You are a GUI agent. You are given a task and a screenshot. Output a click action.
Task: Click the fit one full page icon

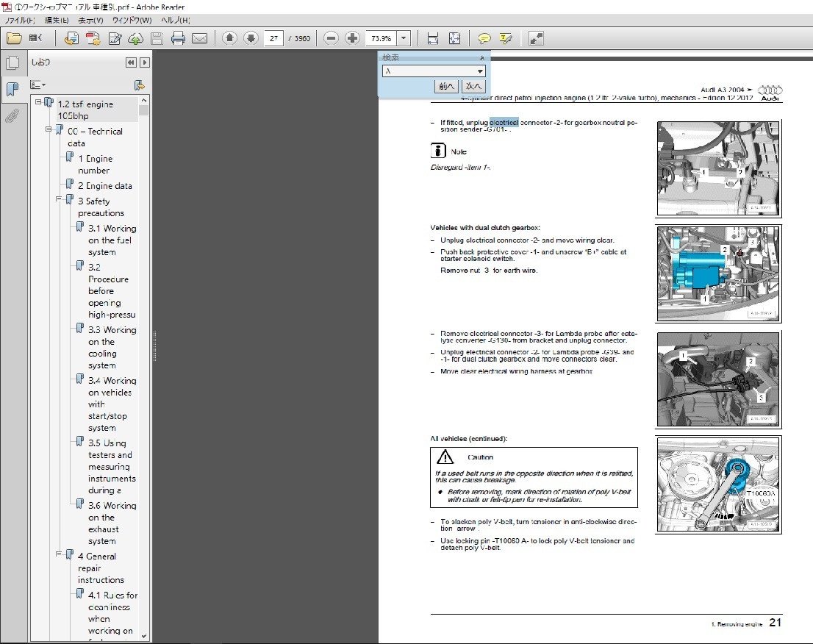pyautogui.click(x=454, y=38)
